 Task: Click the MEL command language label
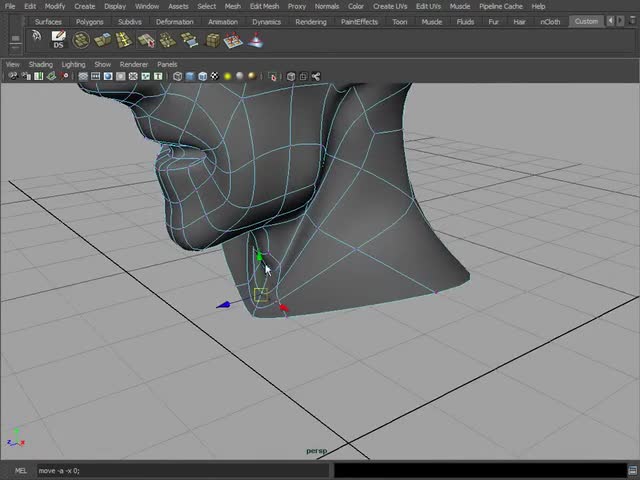21,470
